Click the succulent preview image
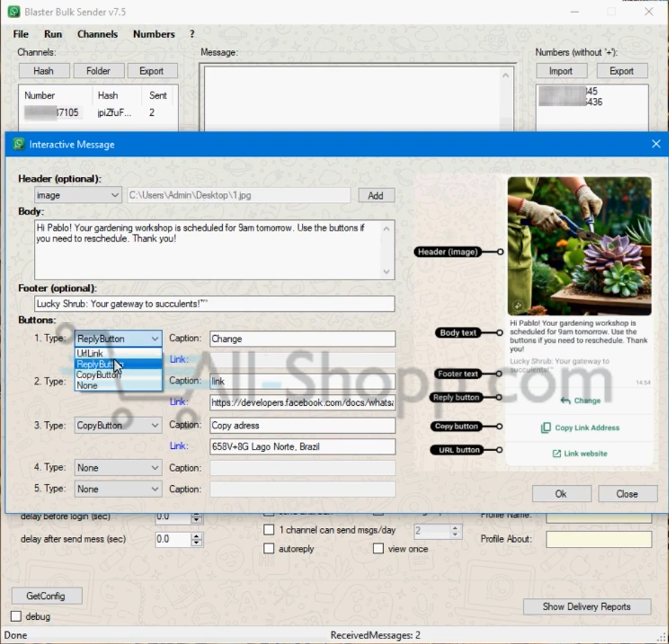Screen dimensions: 669x644 click(579, 246)
